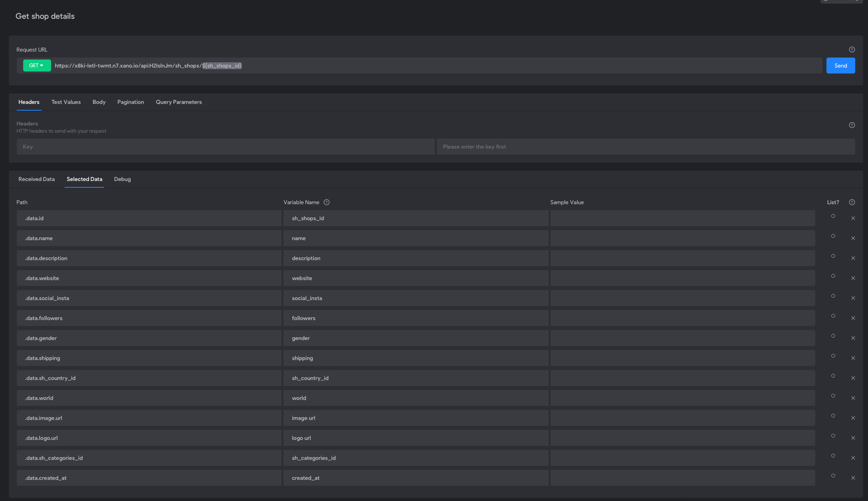
Task: Remove the .data.created_at row
Action: coord(853,478)
